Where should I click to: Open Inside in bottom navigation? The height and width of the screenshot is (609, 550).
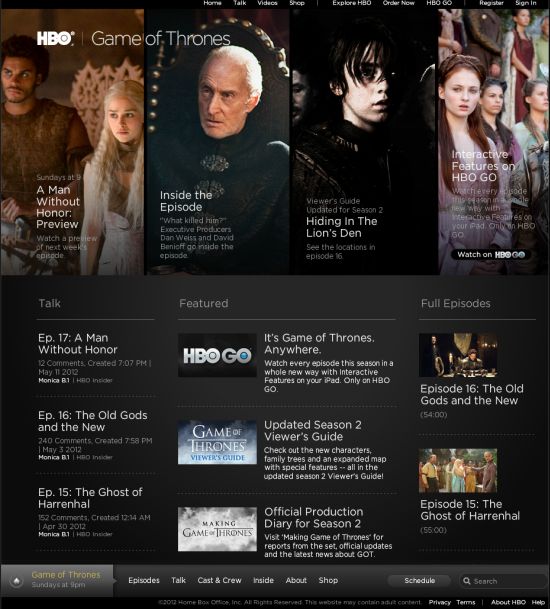(263, 580)
